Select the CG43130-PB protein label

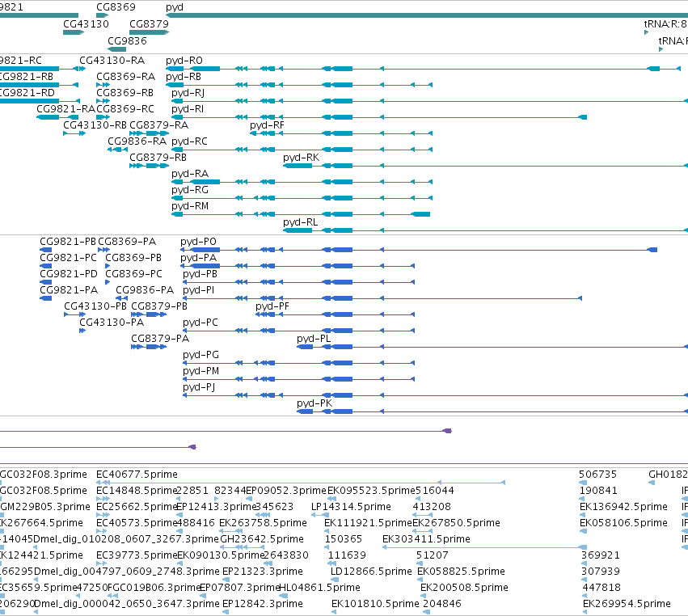tap(95, 307)
